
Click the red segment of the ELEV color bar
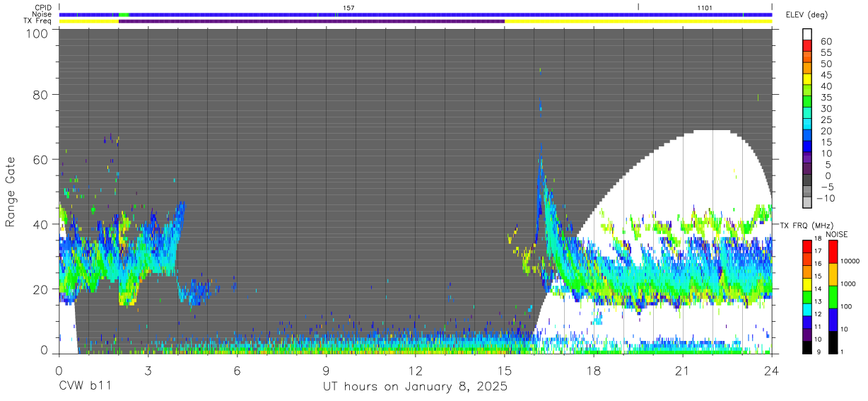click(x=807, y=47)
